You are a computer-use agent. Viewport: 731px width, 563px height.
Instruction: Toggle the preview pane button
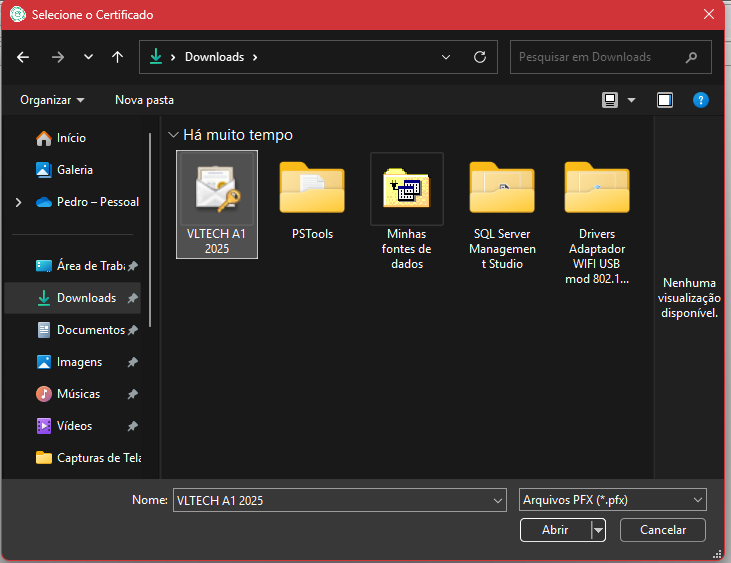click(x=664, y=100)
